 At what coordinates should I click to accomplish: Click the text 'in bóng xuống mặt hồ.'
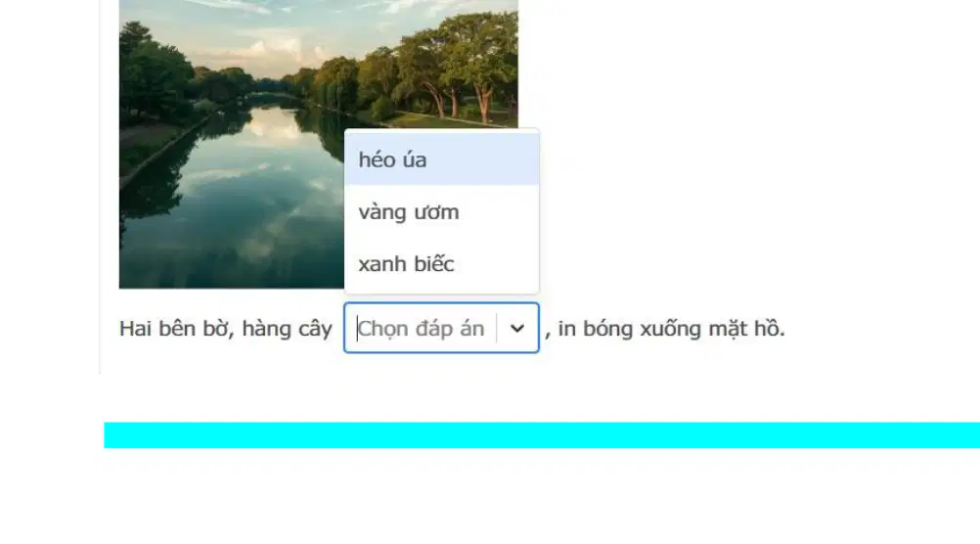point(671,329)
